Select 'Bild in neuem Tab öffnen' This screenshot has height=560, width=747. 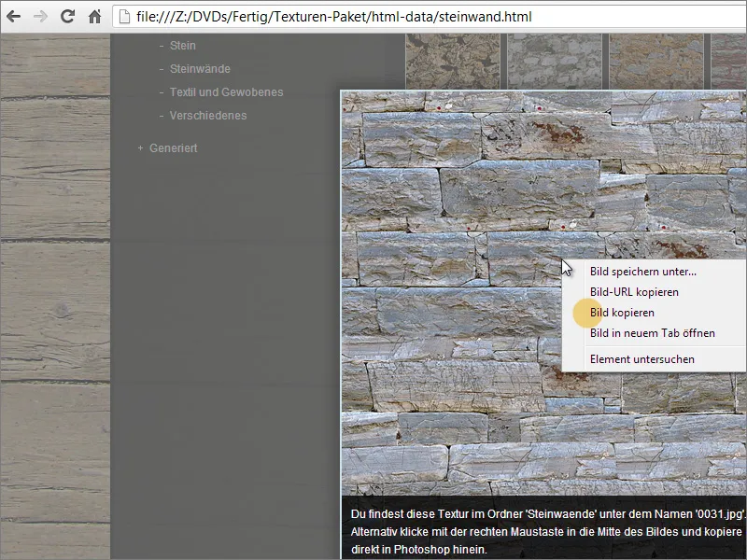654,333
